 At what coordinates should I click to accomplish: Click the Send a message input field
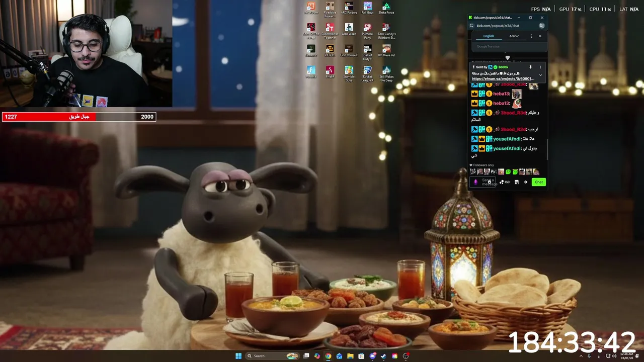483,182
